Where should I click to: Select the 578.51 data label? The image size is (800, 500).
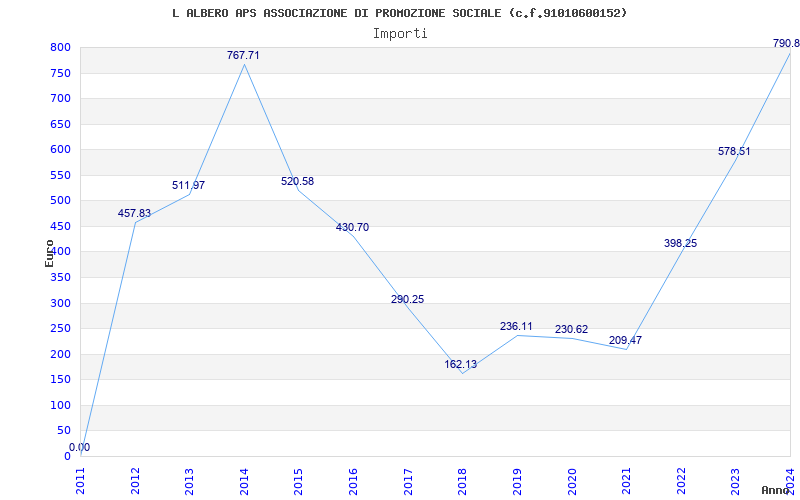[x=734, y=152]
